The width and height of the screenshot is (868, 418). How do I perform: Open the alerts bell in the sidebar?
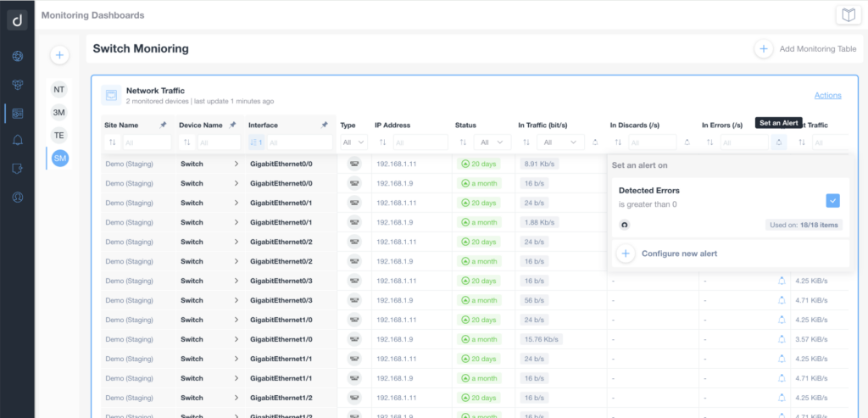click(x=17, y=140)
